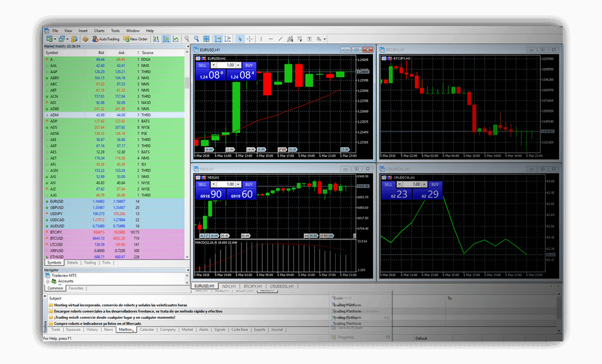
Task: Click SELL on the EURUSD chart
Action: pos(202,65)
